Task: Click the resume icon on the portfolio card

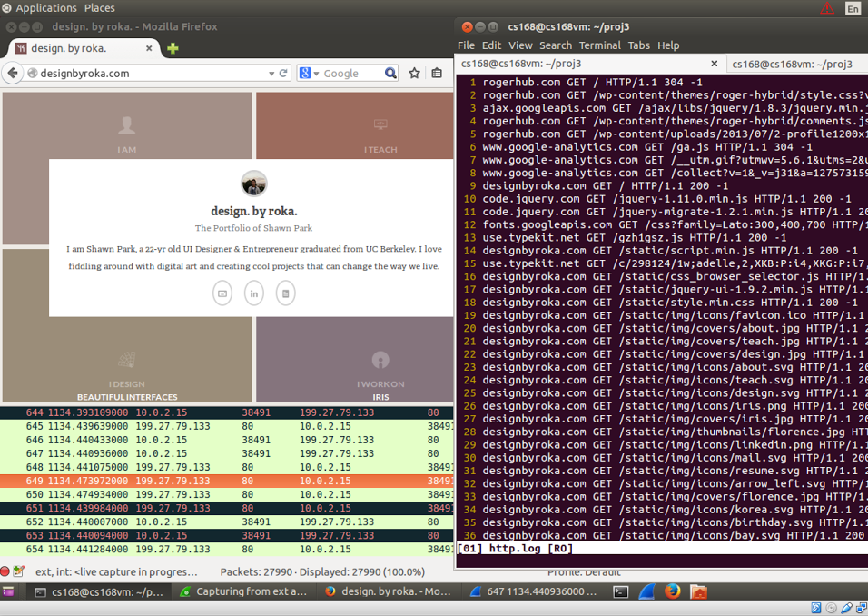Action: pyautogui.click(x=286, y=293)
